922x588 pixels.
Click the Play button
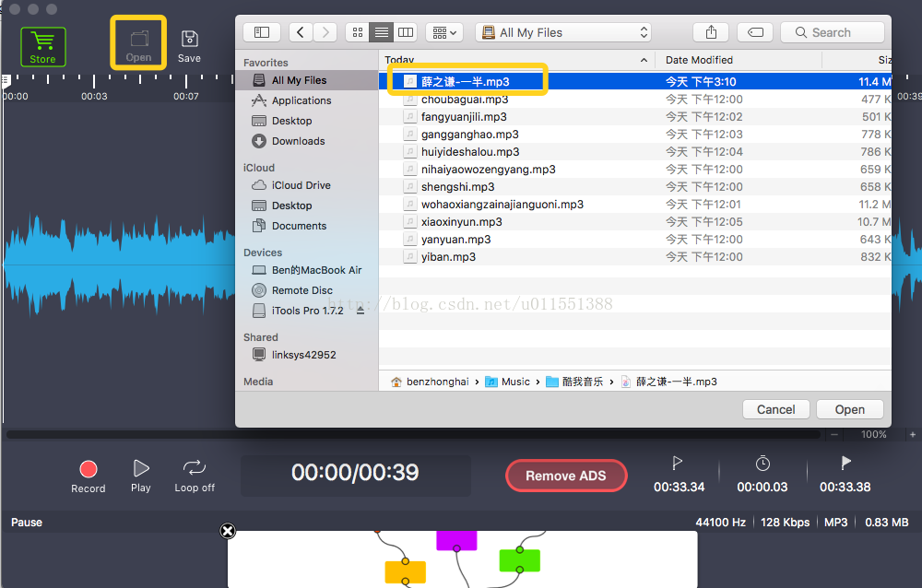[x=141, y=476]
